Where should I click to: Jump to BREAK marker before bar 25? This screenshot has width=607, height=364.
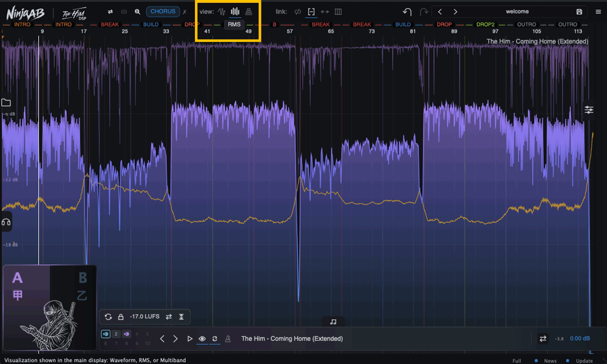(x=109, y=24)
